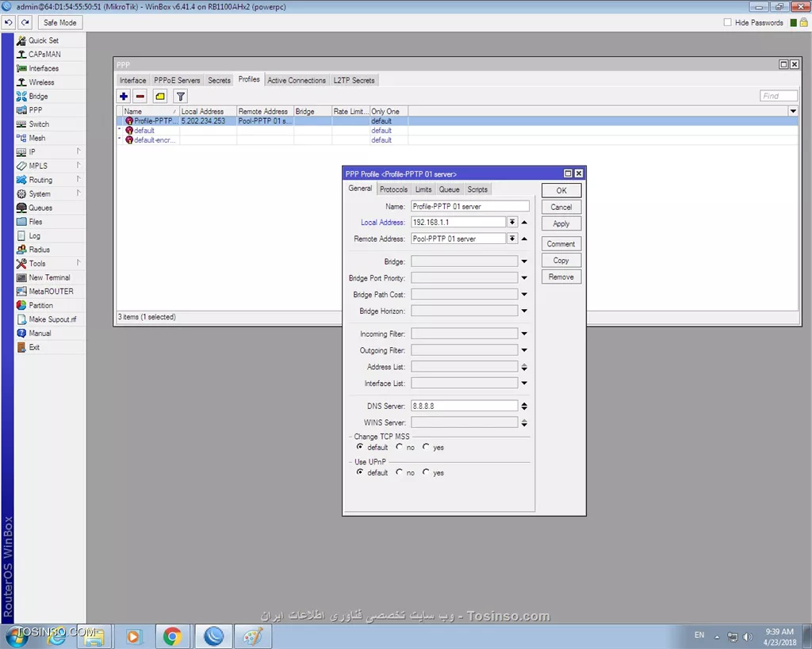Expand Bridge Port Priority field
The width and height of the screenshot is (812, 649).
click(525, 278)
